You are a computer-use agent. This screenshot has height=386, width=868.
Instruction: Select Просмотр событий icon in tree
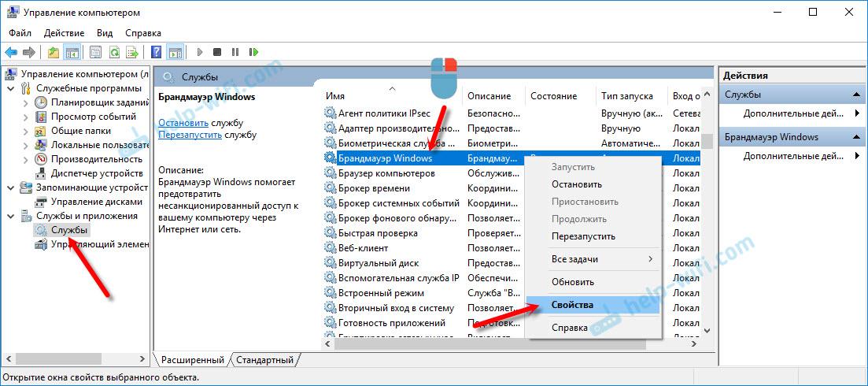pos(41,117)
